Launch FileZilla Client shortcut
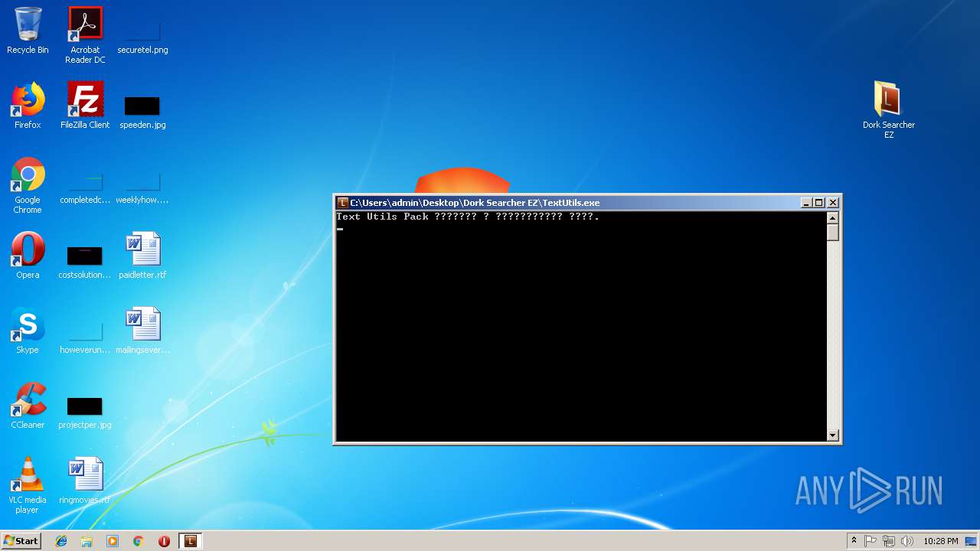Image resolution: width=980 pixels, height=551 pixels. click(85, 106)
